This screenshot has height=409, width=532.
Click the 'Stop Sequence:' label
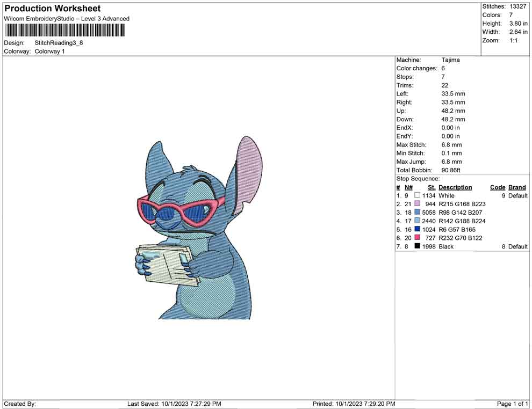pyautogui.click(x=418, y=179)
